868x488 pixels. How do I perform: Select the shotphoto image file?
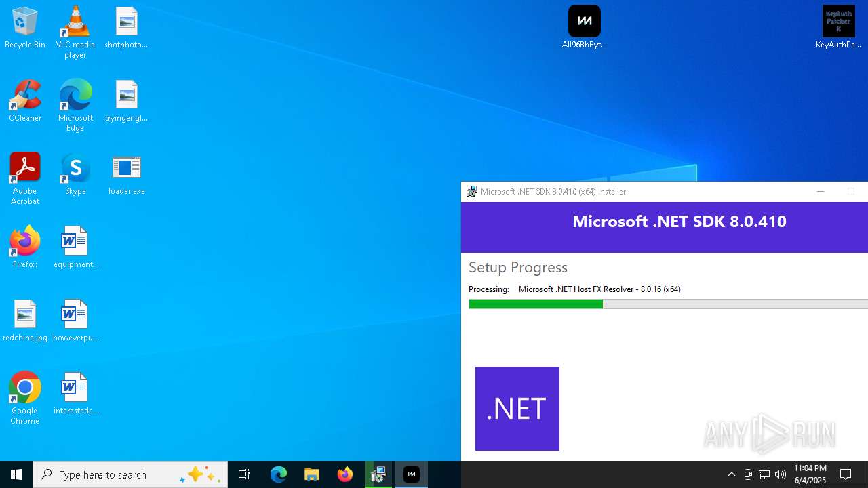[x=126, y=28]
